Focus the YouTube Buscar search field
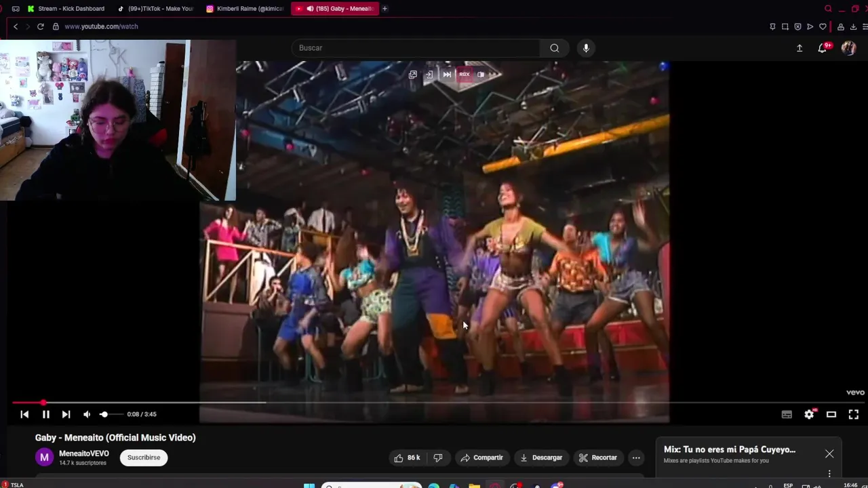The width and height of the screenshot is (868, 488). click(x=416, y=48)
